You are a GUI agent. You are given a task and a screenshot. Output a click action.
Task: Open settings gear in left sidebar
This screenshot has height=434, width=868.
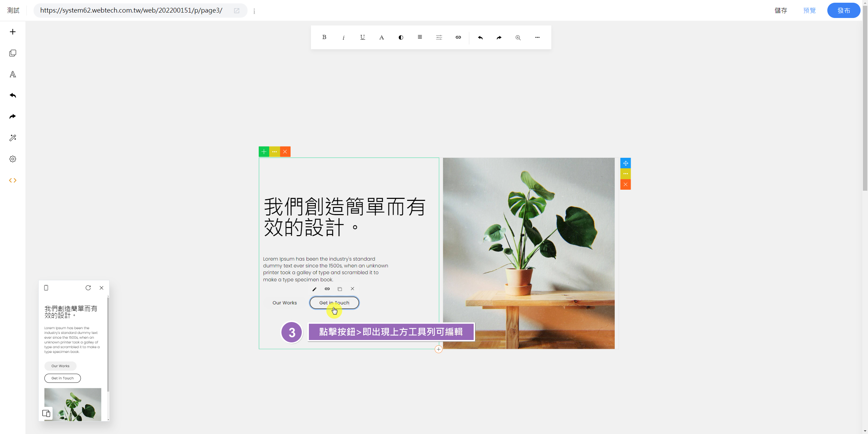click(13, 159)
